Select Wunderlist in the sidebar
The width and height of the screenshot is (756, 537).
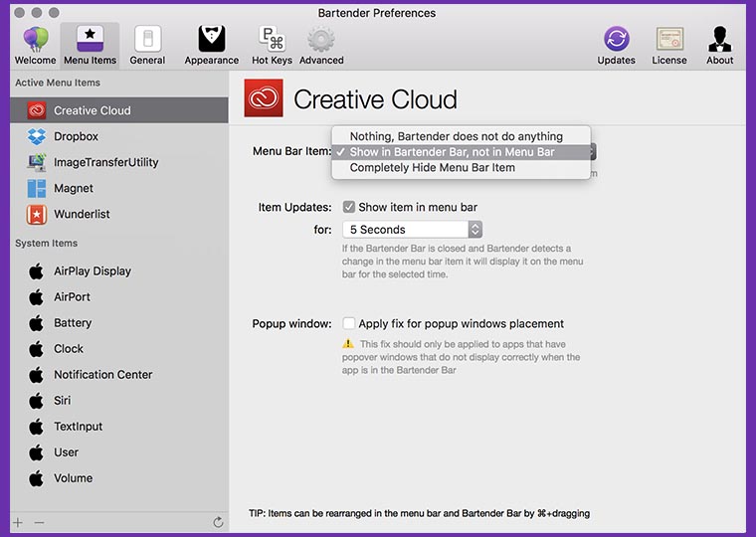[82, 214]
